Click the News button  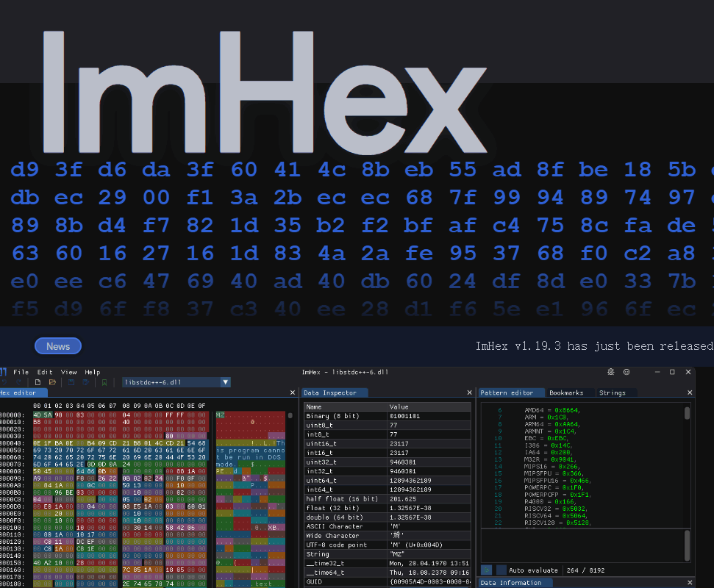click(x=58, y=346)
